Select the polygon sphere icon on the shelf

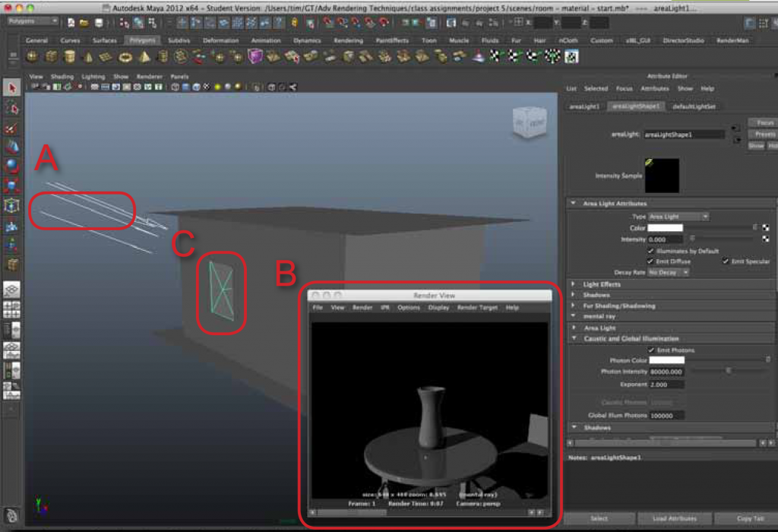click(x=31, y=56)
